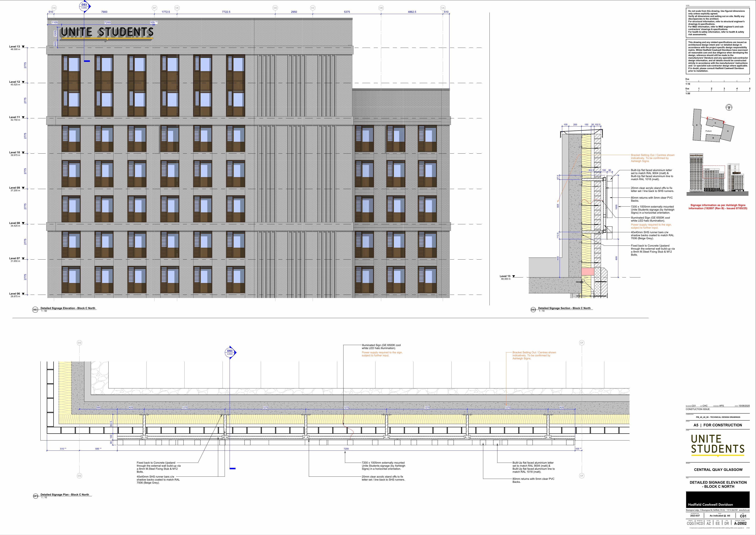Select the 7722.5 dimension above the elevation
Viewport: 756px width, 535px height.
coord(226,12)
